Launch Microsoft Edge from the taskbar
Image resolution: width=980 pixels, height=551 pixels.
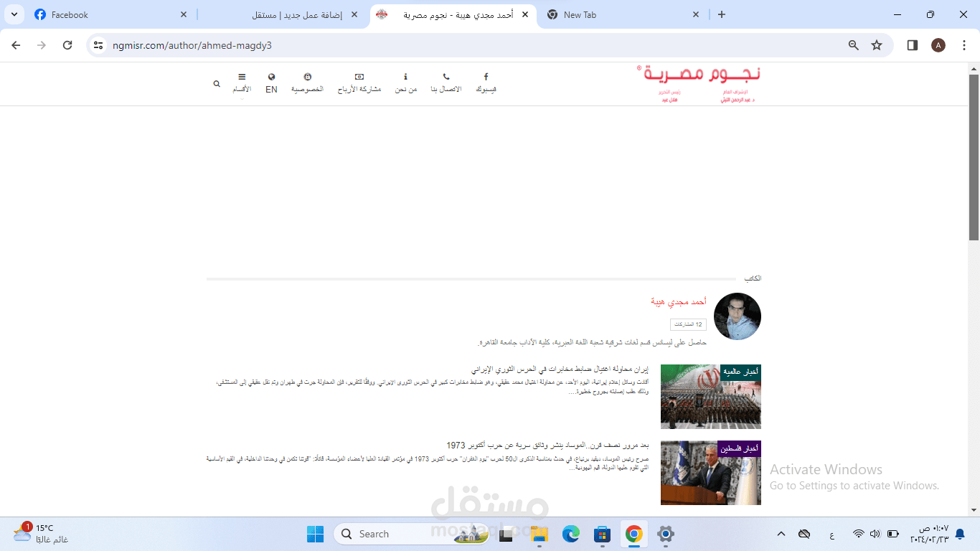point(570,534)
